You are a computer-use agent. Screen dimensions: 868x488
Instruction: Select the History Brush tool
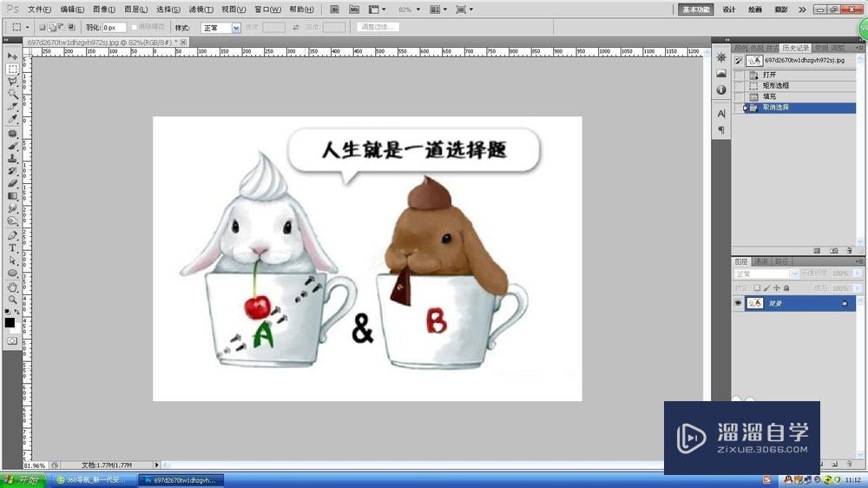tap(12, 170)
